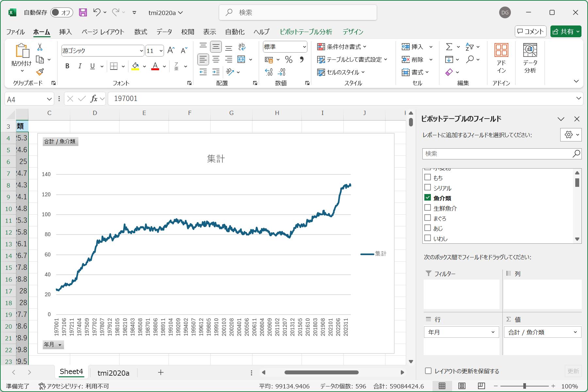Viewport: 588px width, 392px height.
Task: Click the search box in title bar
Action: click(298, 12)
